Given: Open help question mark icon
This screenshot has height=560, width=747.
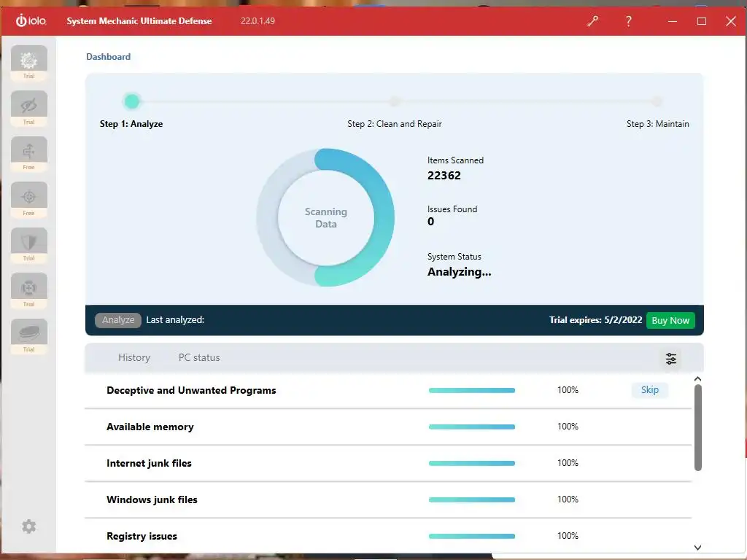Looking at the screenshot, I should (628, 21).
